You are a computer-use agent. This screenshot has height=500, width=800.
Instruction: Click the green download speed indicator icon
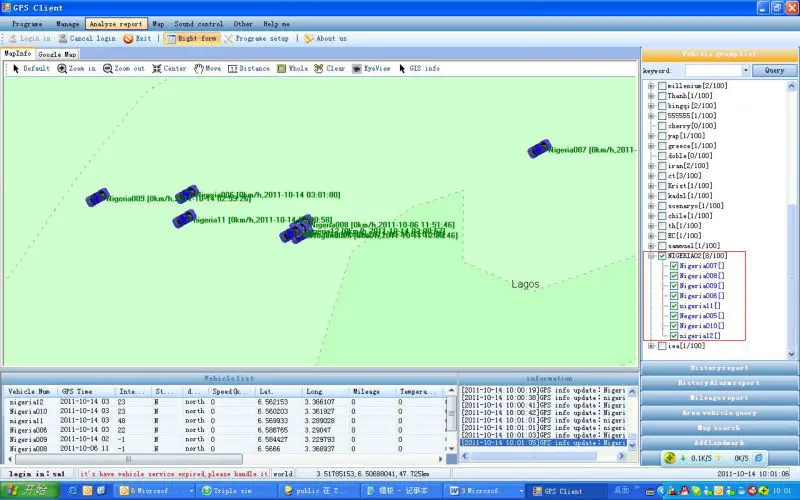click(x=683, y=458)
